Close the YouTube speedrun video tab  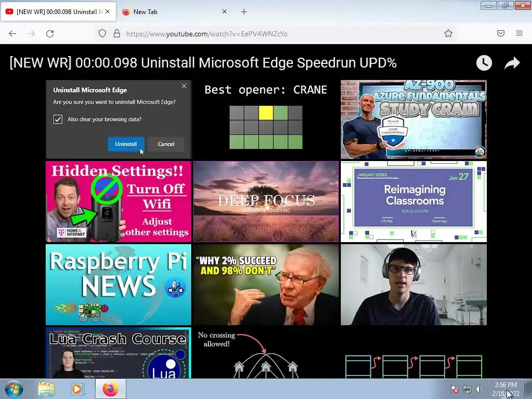click(x=108, y=11)
